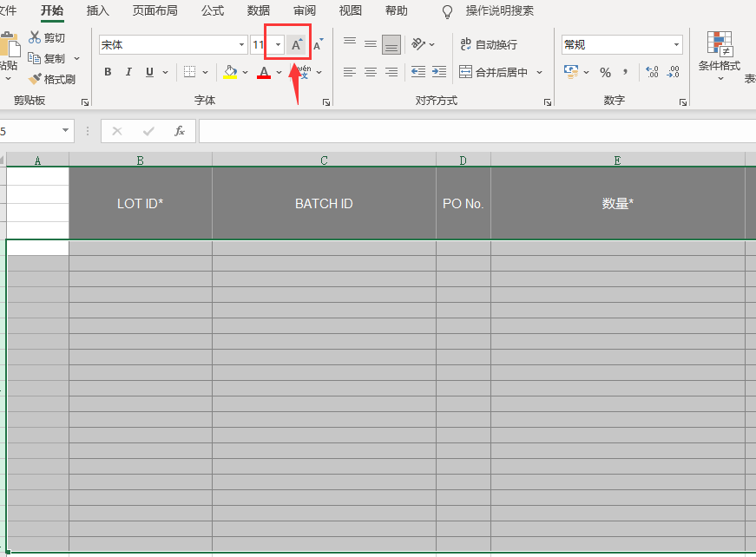This screenshot has height=557, width=756.
Task: Open the merge and center dropdown arrow
Action: coord(539,73)
